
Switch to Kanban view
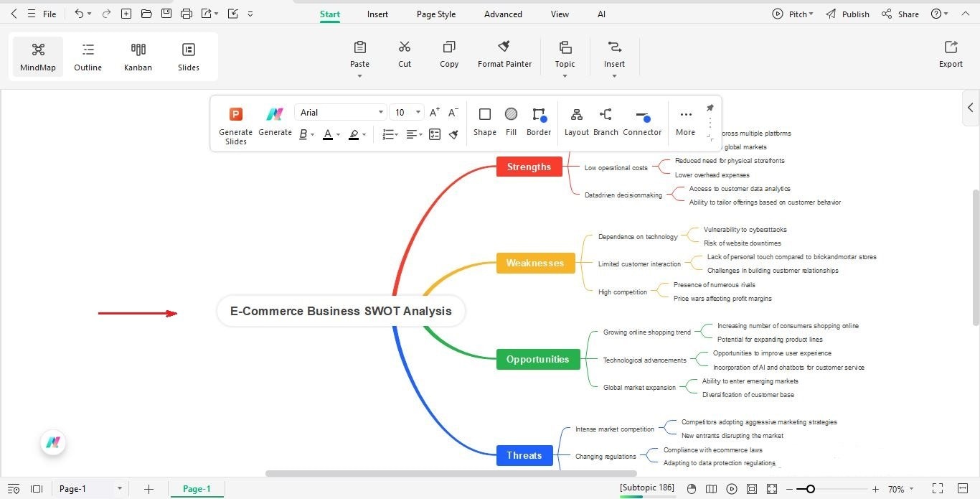coord(138,56)
